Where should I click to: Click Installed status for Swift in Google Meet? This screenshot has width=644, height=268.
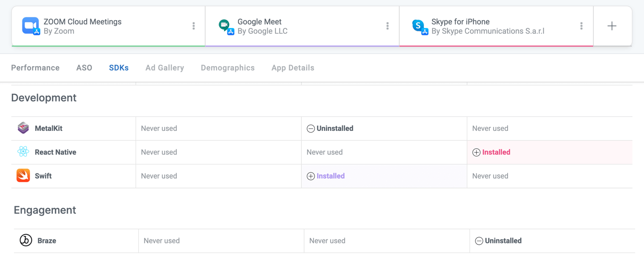click(x=330, y=176)
